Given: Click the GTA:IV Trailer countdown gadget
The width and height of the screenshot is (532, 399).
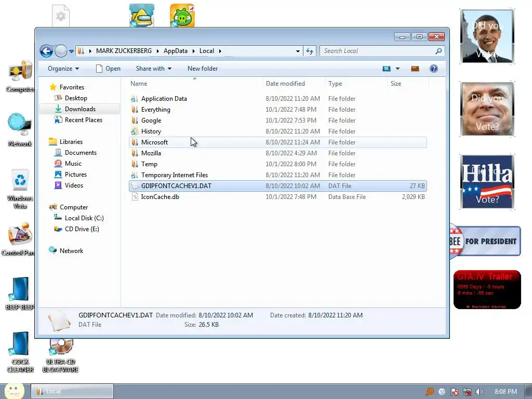Looking at the screenshot, I should tap(487, 289).
